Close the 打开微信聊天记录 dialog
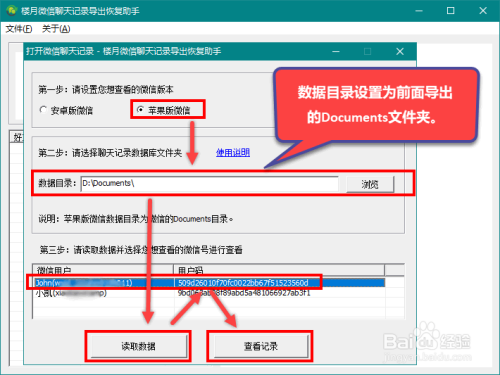The height and width of the screenshot is (375, 500). 400,51
